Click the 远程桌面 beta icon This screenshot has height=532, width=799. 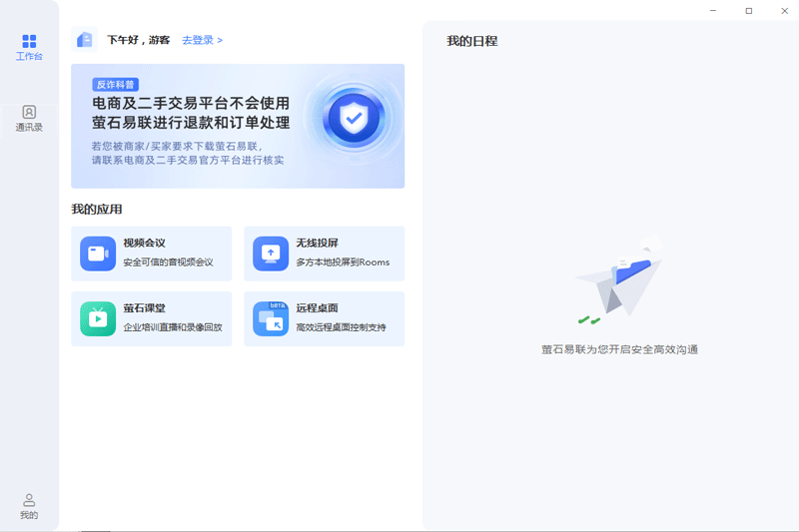(x=271, y=318)
